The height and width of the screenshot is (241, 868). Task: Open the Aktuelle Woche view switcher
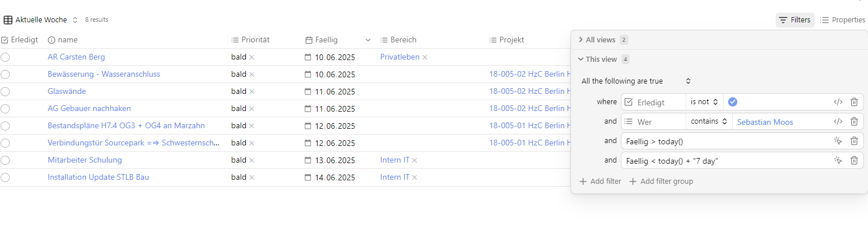pos(40,20)
